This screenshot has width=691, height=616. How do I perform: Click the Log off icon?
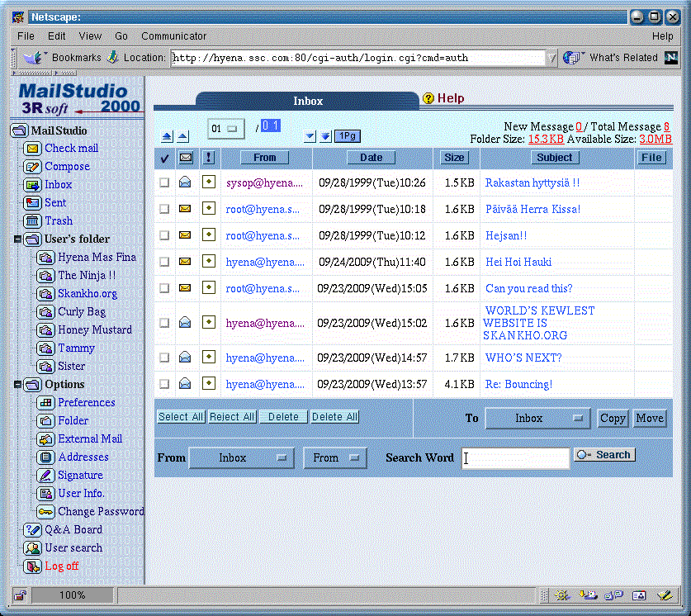32,566
